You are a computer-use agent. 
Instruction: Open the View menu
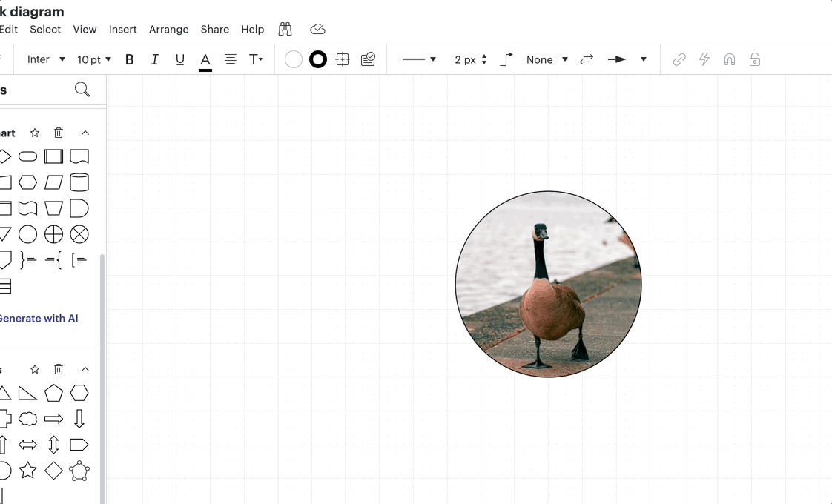[x=85, y=29]
